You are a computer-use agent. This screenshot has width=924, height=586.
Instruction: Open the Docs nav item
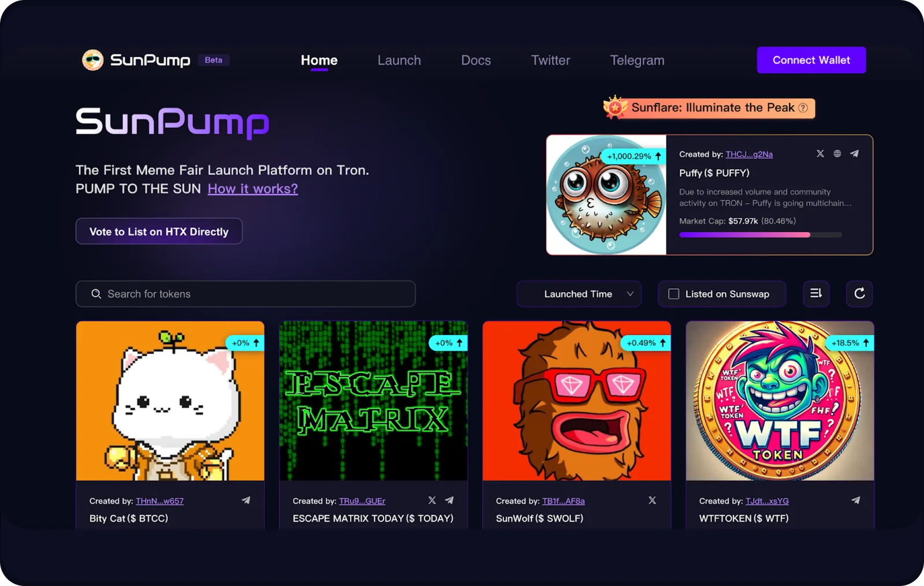pos(476,60)
